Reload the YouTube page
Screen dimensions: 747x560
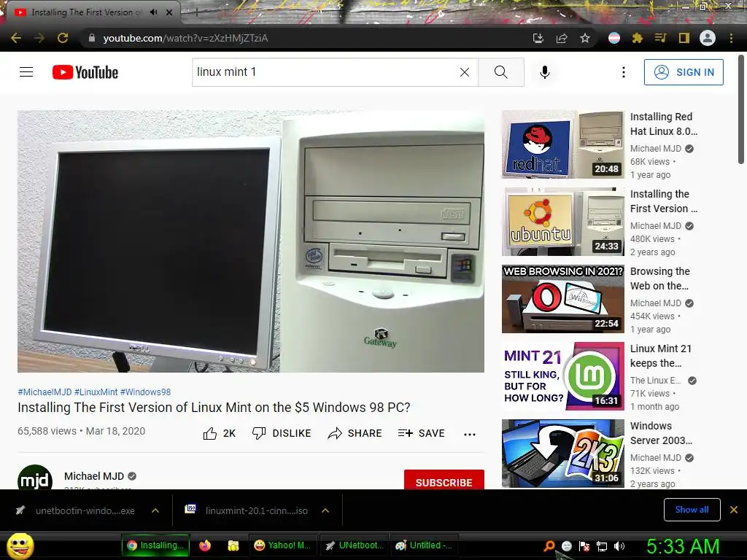(x=63, y=38)
